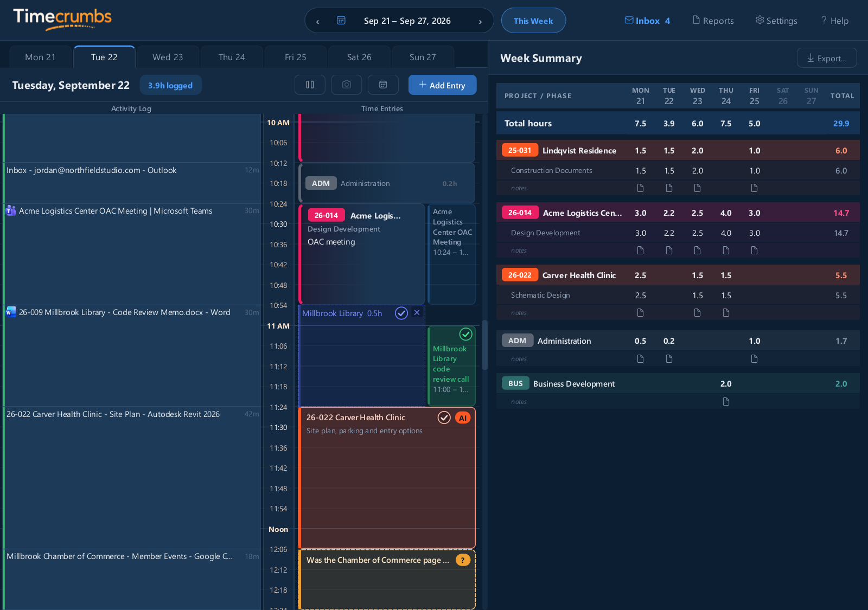Click the Export button in Week Summary

click(827, 58)
